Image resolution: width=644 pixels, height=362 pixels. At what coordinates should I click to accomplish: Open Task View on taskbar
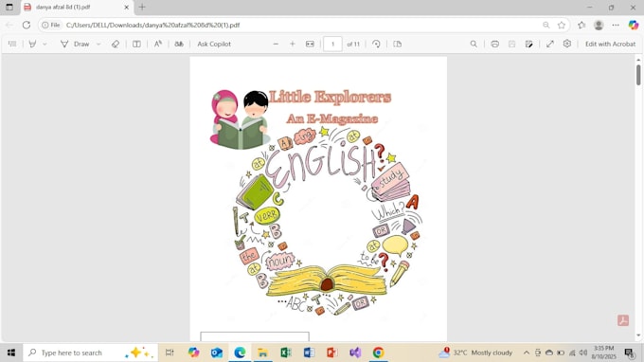(x=170, y=353)
